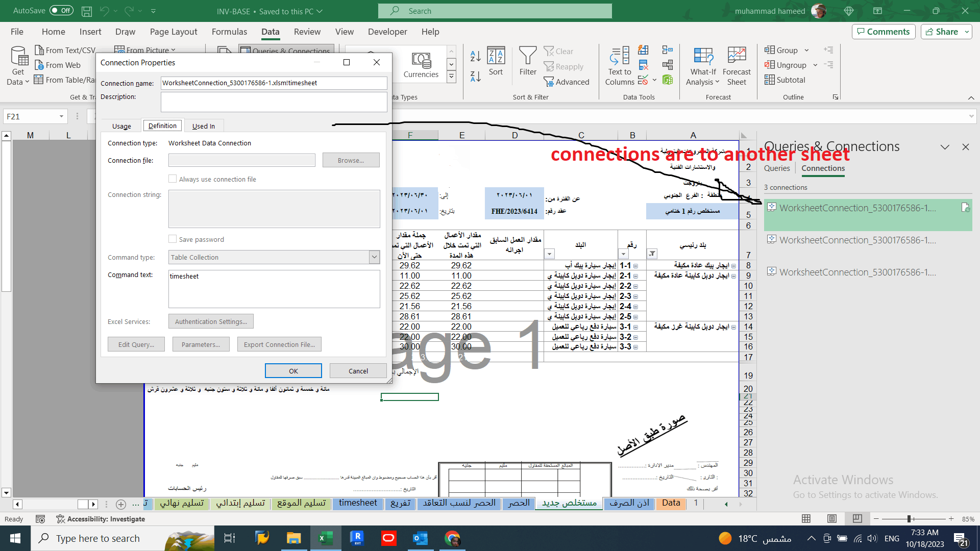This screenshot has width=980, height=551.
Task: Click Export Connection File button
Action: [x=279, y=344]
